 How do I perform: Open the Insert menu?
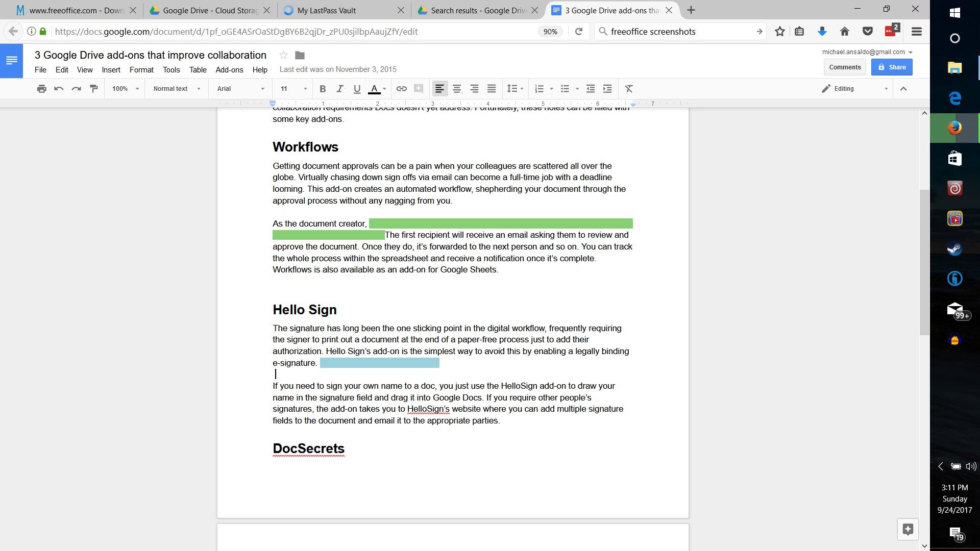(111, 69)
